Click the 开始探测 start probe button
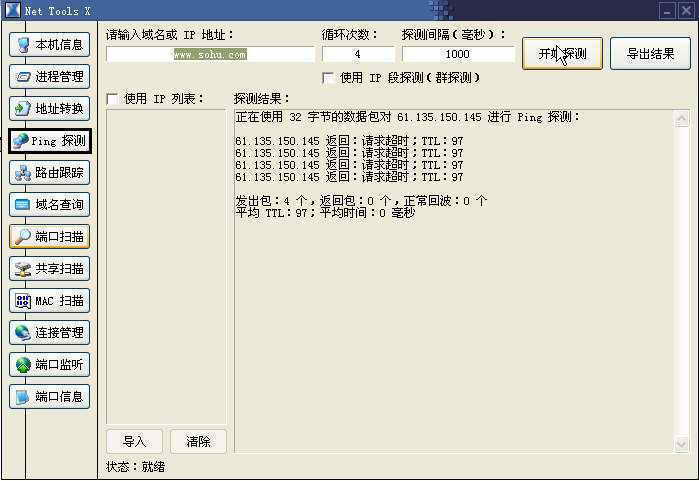Image resolution: width=699 pixels, height=481 pixels. click(562, 54)
